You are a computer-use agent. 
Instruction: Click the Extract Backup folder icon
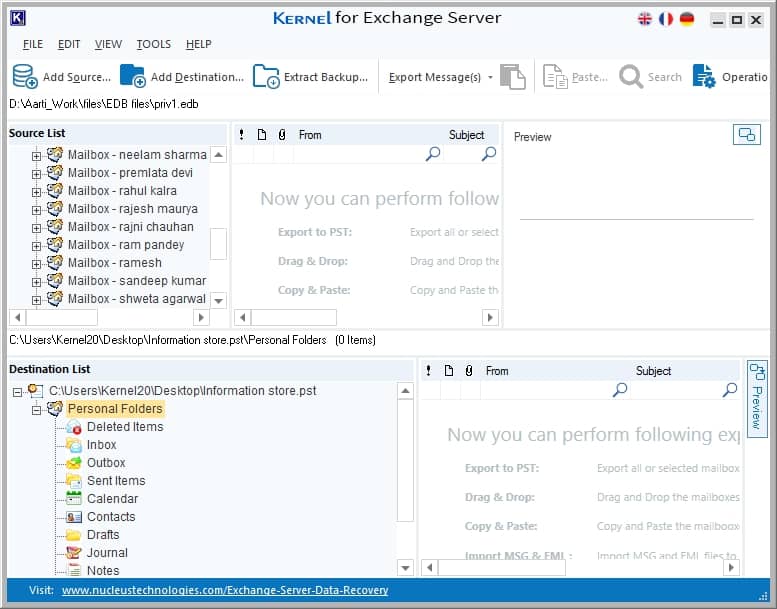266,77
